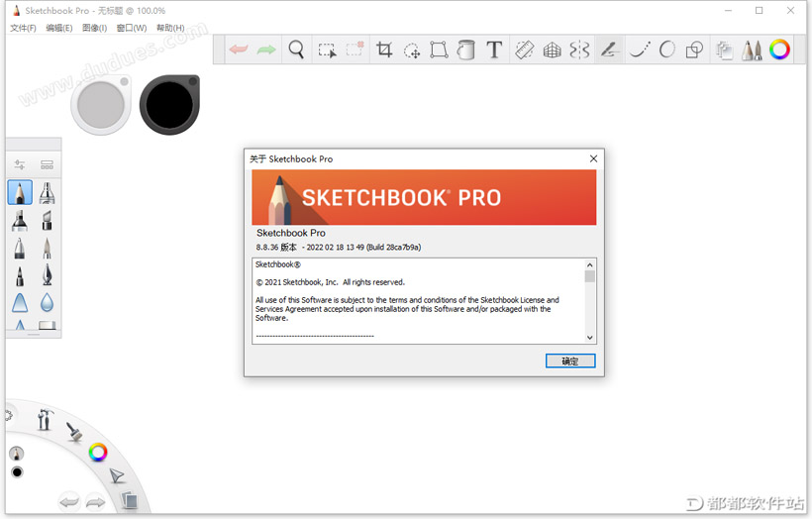This screenshot has width=812, height=519.
Task: Click the Undo arrow in top toolbar
Action: tap(239, 50)
